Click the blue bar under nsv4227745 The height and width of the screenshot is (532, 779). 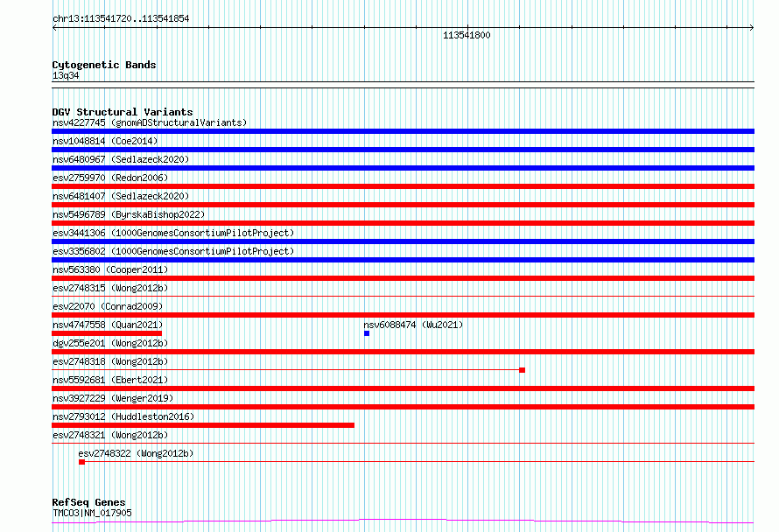(403, 131)
